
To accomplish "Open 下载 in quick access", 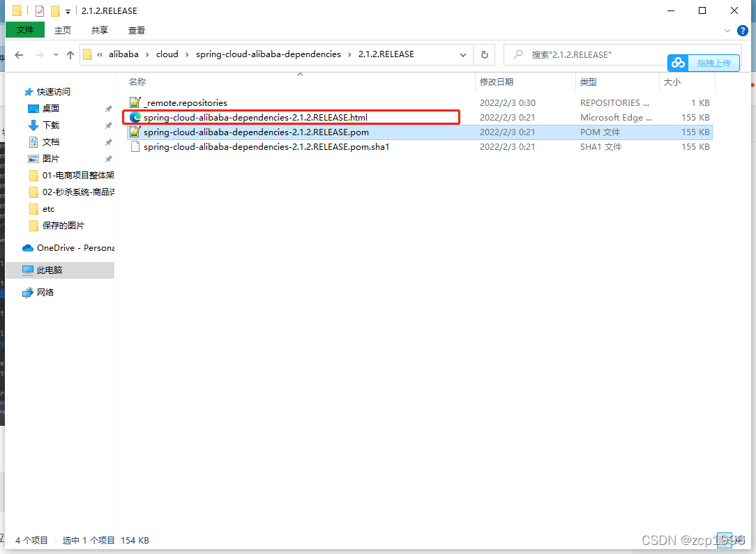I will click(51, 125).
